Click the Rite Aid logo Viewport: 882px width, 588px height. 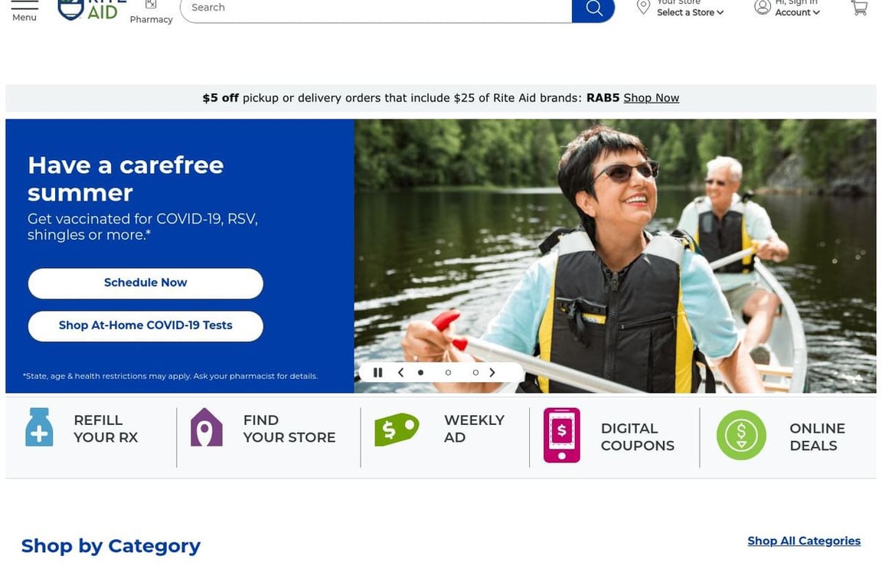[x=92, y=10]
